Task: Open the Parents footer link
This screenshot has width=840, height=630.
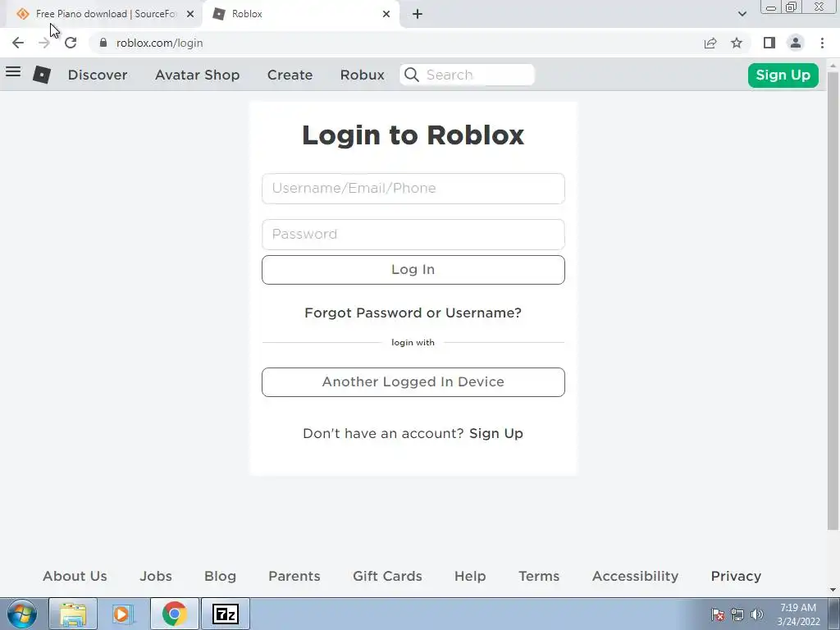Action: point(294,576)
